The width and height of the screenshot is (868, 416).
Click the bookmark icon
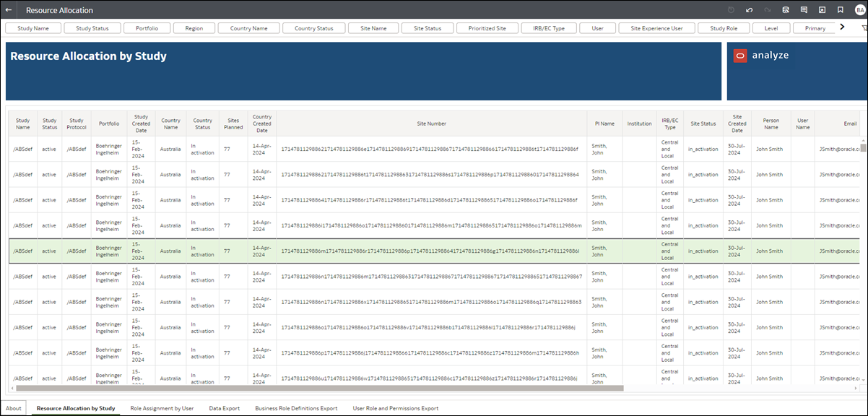click(x=841, y=10)
